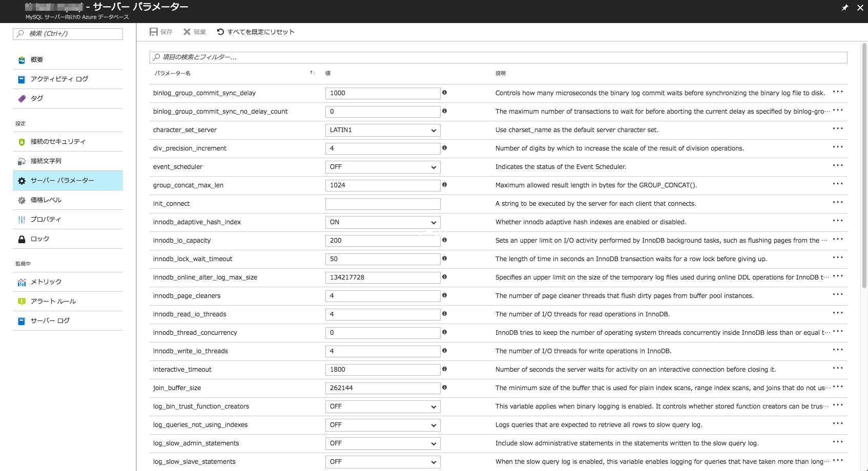Click the vertical scrollbar of parameters list
The height and width of the screenshot is (471, 868).
pos(864,165)
